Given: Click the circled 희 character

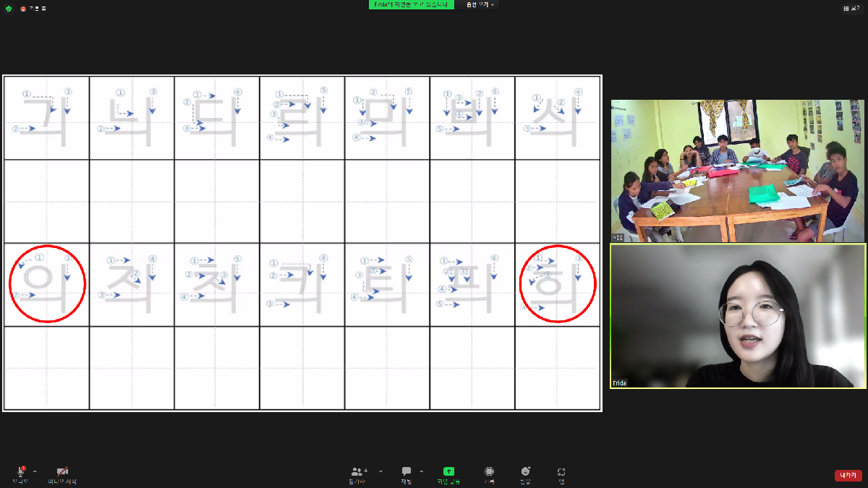Looking at the screenshot, I should 558,284.
